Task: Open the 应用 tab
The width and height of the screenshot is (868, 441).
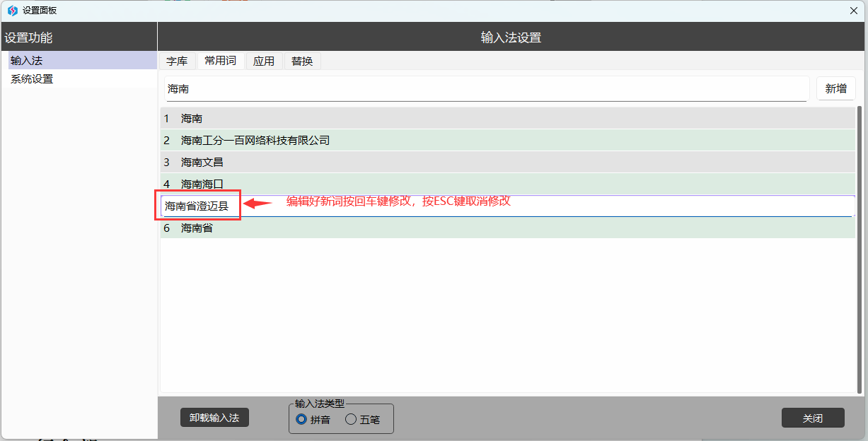Action: coord(264,61)
